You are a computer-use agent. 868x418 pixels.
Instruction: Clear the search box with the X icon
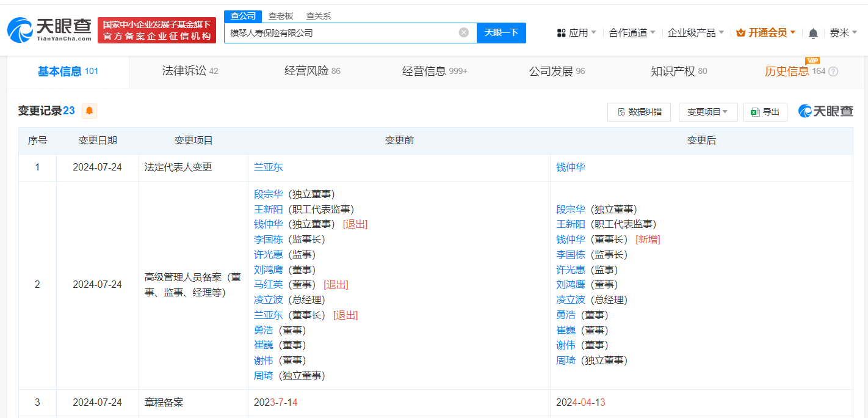463,32
